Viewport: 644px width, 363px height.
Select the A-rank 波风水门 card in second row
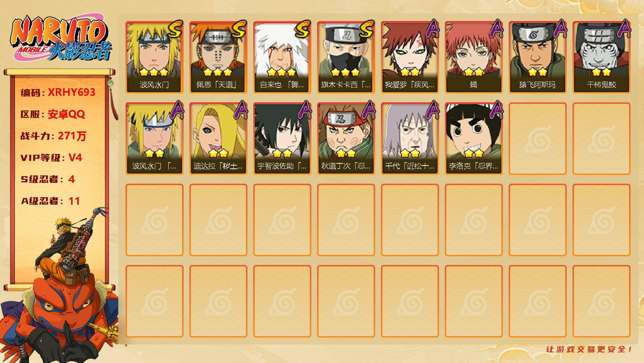[x=154, y=139]
